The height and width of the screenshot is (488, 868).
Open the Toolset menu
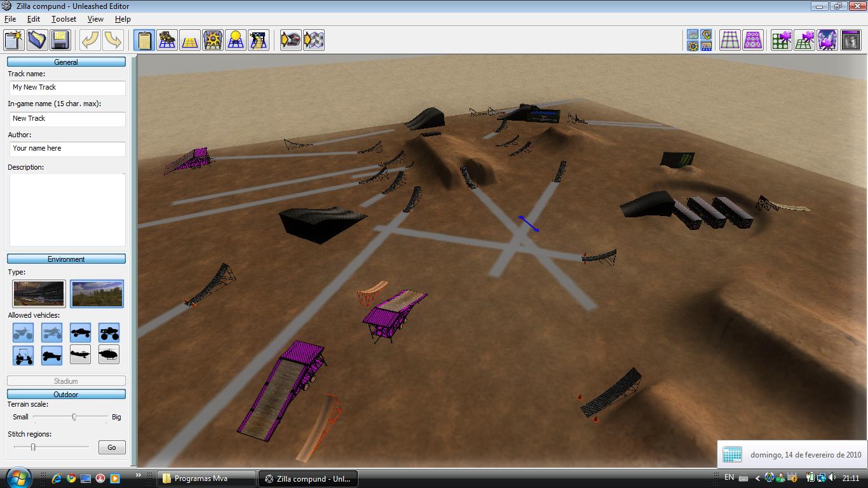point(64,19)
